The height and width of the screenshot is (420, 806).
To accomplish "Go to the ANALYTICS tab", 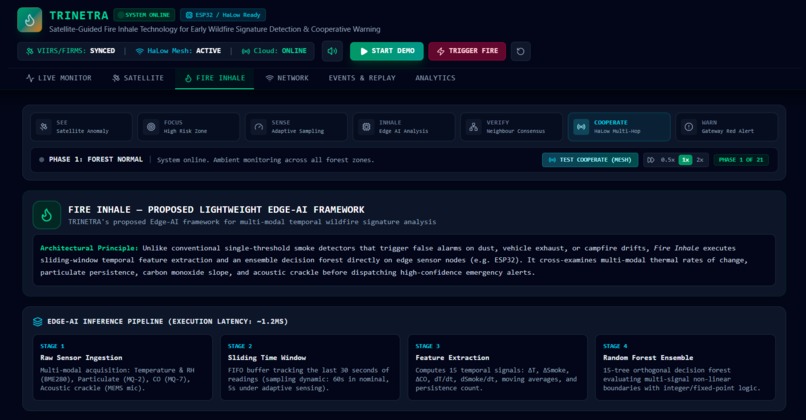I will (x=435, y=78).
